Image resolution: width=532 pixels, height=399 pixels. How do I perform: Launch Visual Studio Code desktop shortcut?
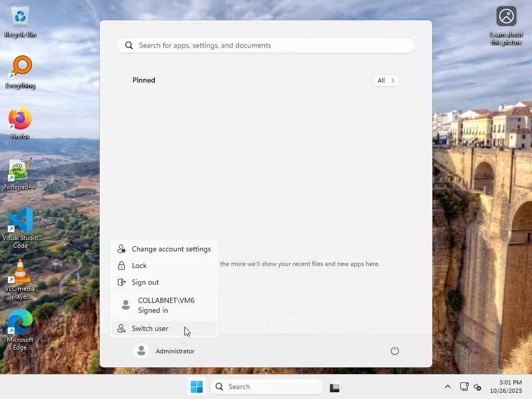click(x=20, y=228)
